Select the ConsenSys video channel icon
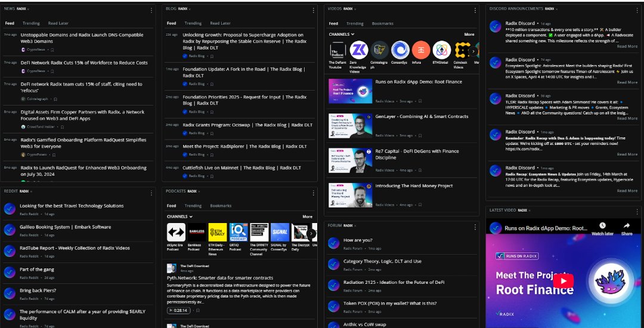The image size is (644, 328). tap(400, 50)
